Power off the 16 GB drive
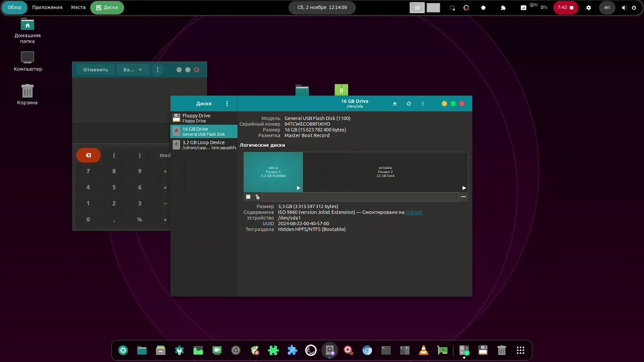Viewport: 644px width, 362px height. (409, 104)
